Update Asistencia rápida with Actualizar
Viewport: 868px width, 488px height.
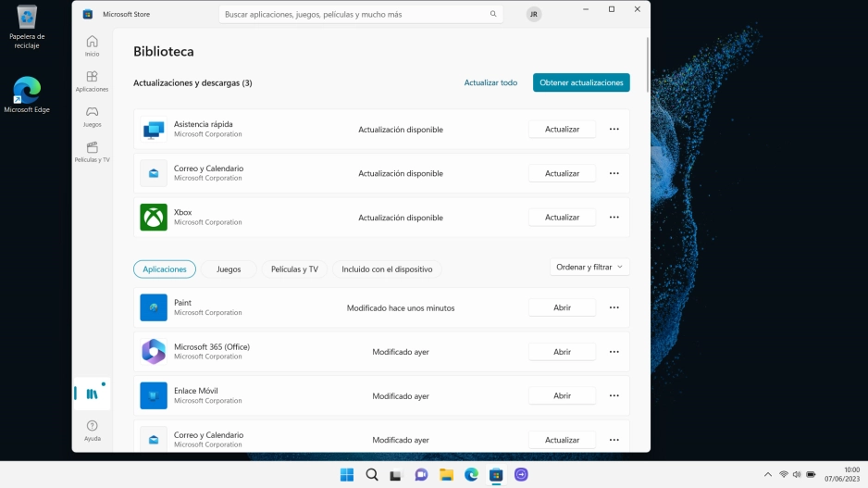pos(562,129)
